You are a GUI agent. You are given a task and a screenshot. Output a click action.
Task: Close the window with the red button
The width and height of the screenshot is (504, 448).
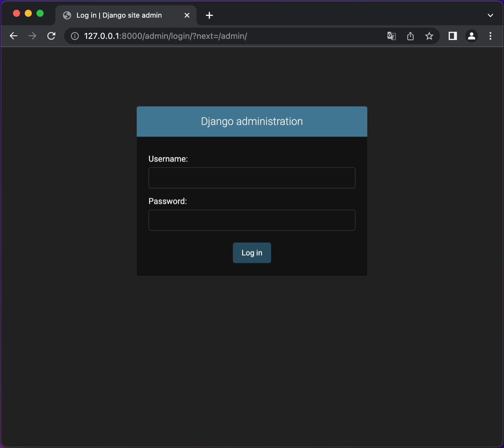(17, 13)
